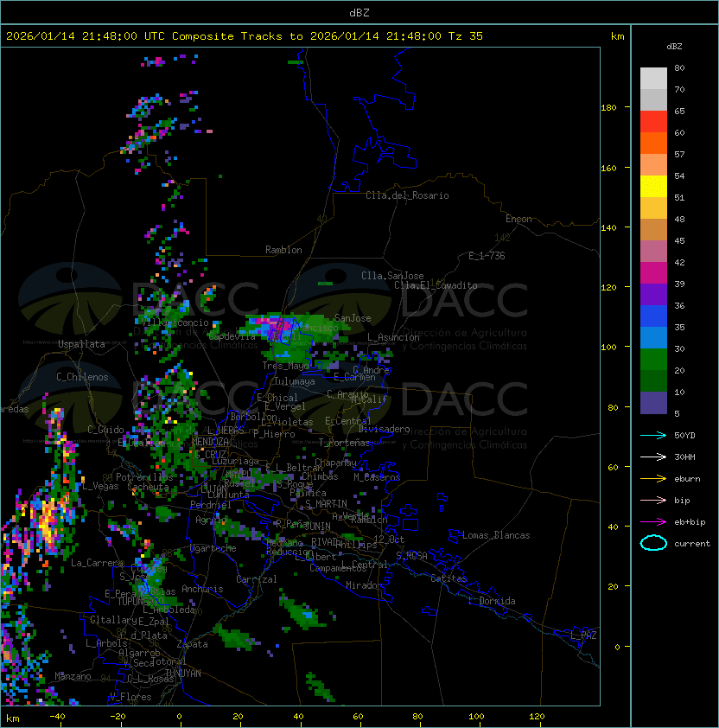Click the dBZ title at top
Image resolution: width=719 pixels, height=728 pixels.
[359, 12]
